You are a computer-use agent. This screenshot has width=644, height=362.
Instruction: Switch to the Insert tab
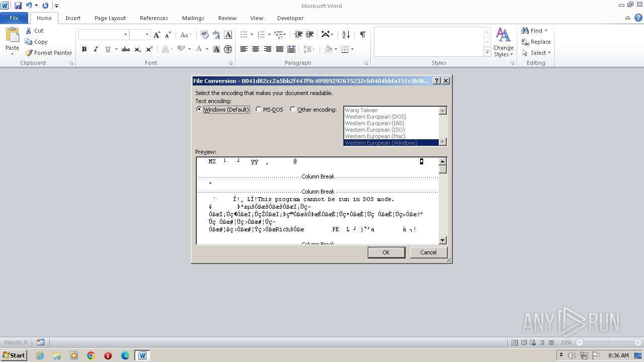(73, 18)
